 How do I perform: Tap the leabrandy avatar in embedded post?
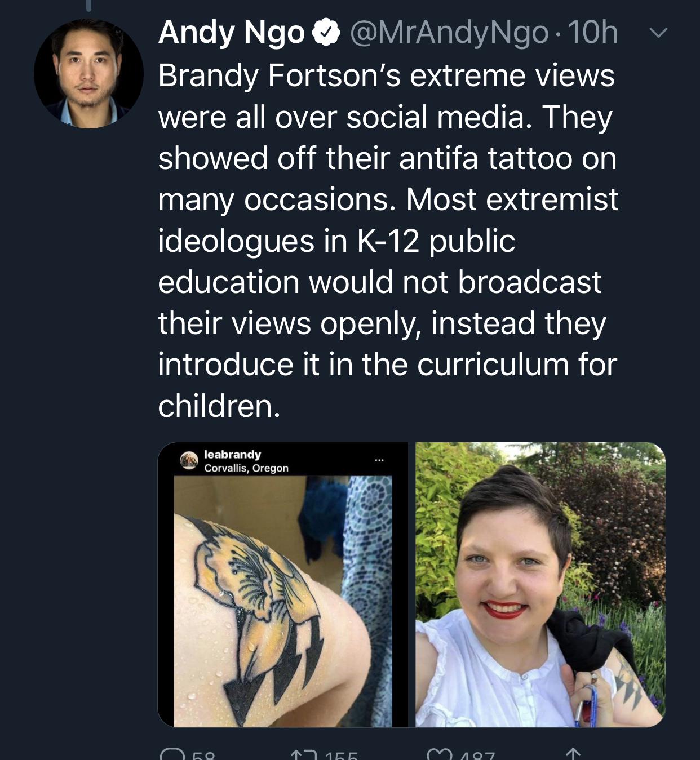pos(189,460)
